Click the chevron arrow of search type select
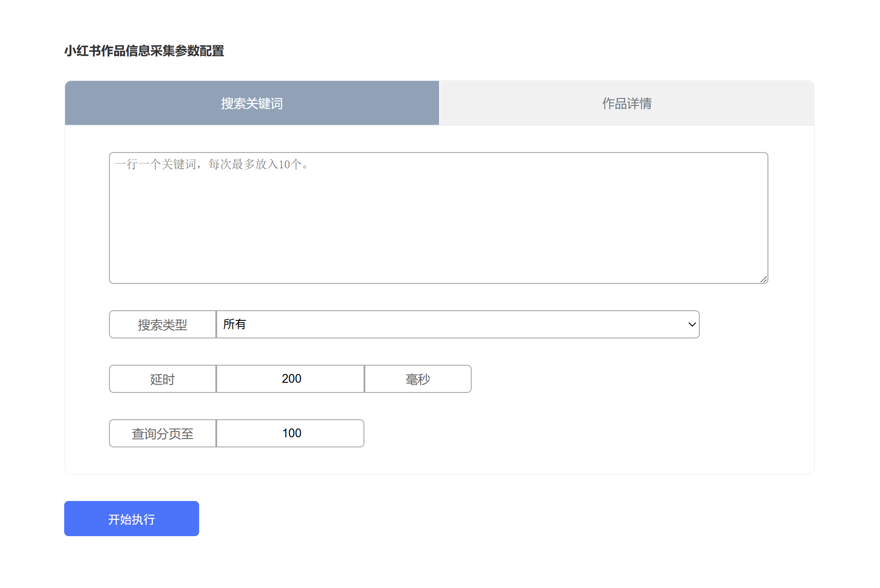The height and width of the screenshot is (588, 880). tap(692, 324)
